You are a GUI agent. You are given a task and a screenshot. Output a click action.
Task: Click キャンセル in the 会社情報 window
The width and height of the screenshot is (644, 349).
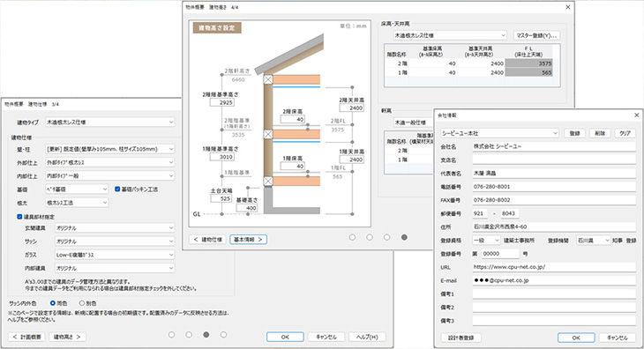pos(618,338)
